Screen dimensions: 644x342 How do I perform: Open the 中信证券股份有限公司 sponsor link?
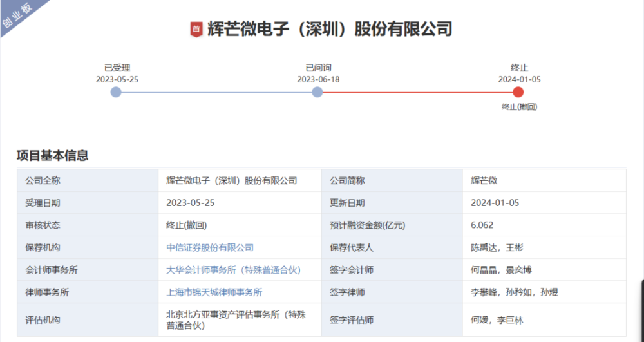[210, 247]
